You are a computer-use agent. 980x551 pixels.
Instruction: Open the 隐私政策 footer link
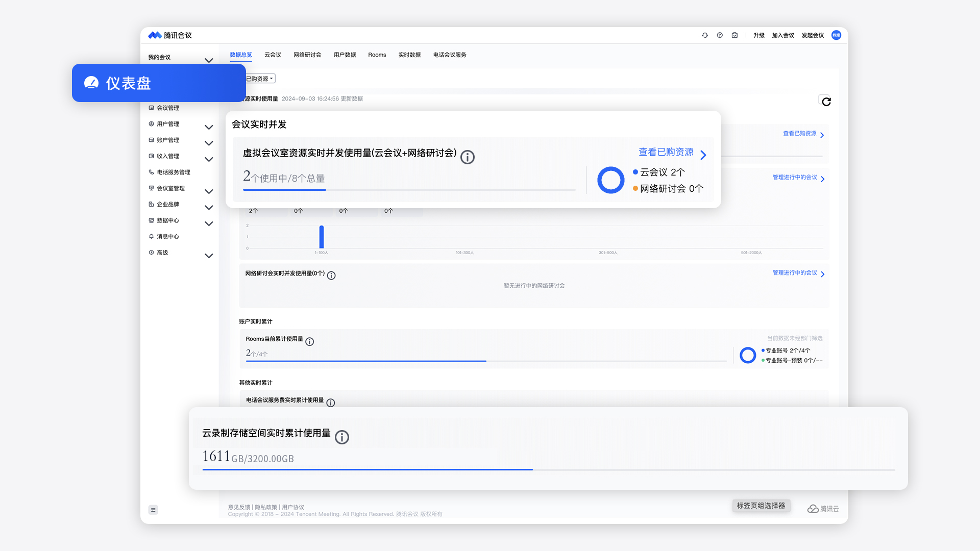[x=266, y=507]
